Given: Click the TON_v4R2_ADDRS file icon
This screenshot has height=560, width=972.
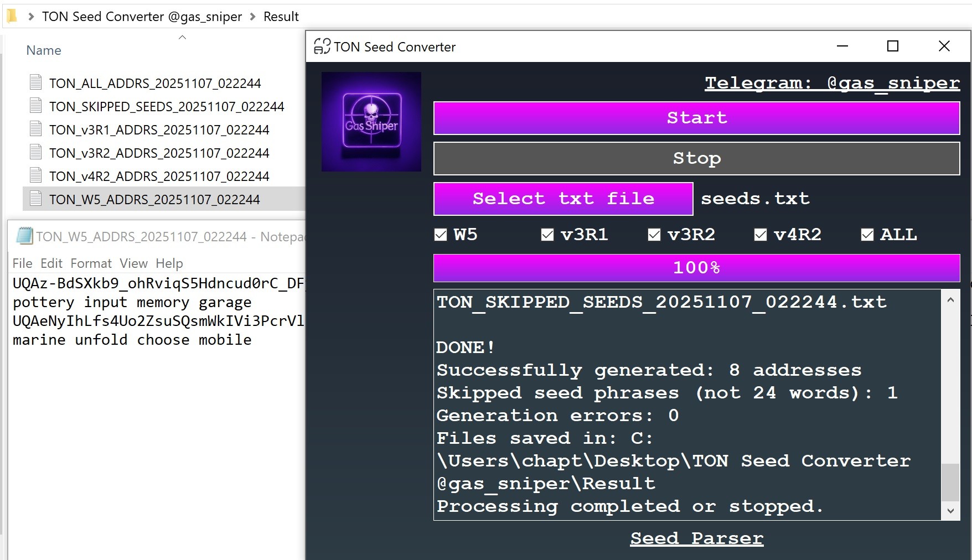Looking at the screenshot, I should [36, 175].
